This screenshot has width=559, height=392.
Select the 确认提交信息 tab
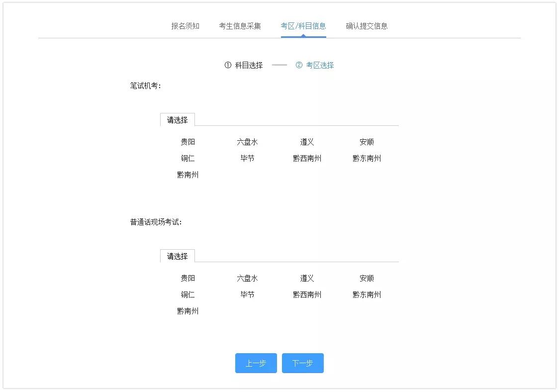[366, 26]
